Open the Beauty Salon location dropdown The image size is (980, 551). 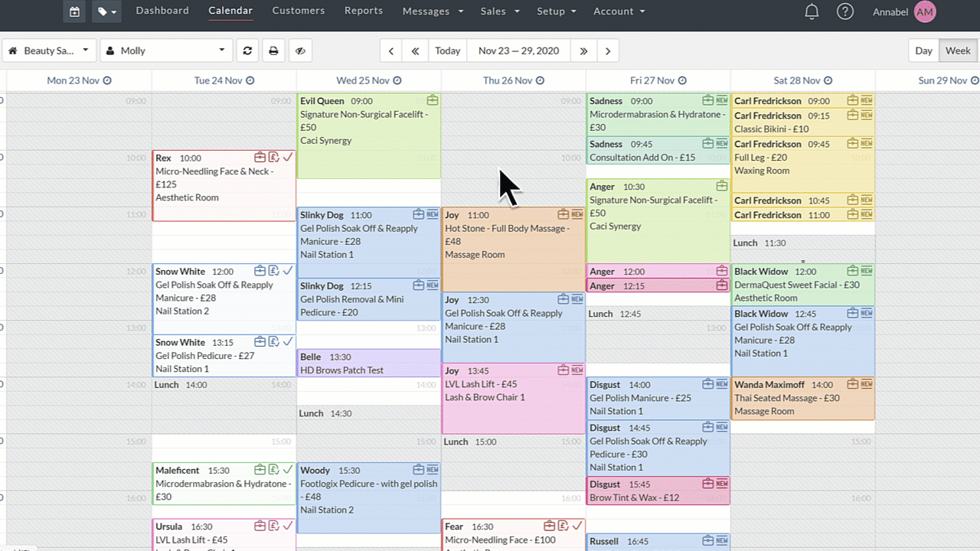coord(50,51)
